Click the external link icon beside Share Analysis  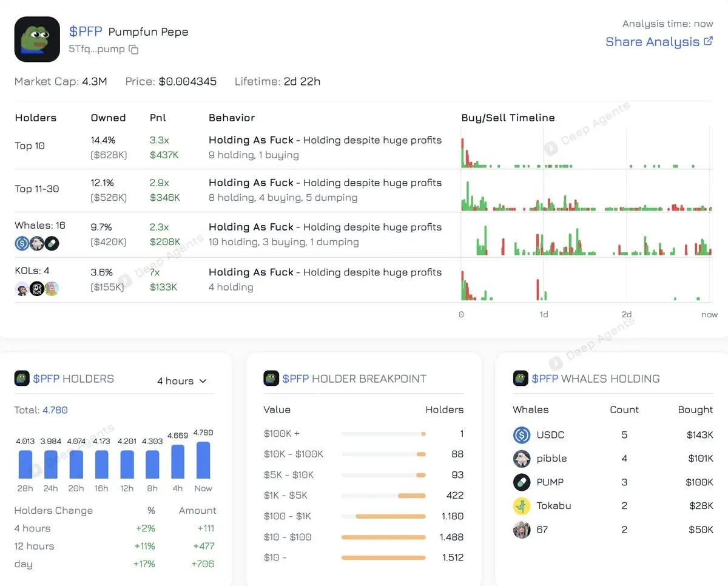coord(709,41)
